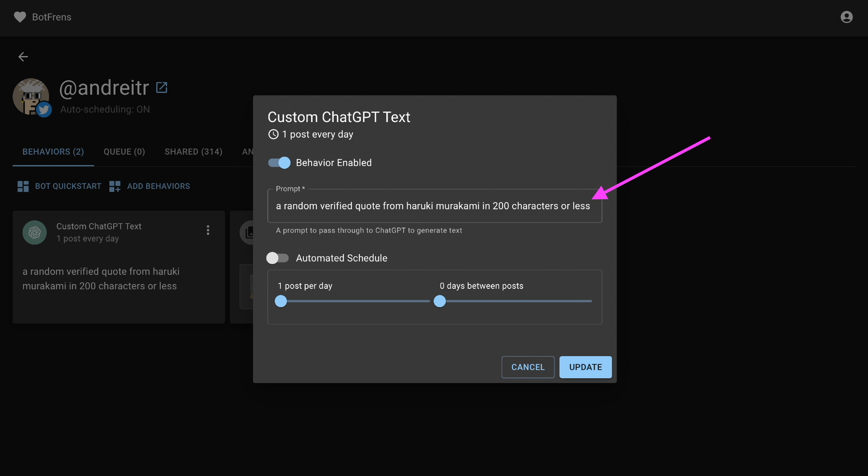Viewport: 868px width, 476px height.
Task: Click Add Behaviors button
Action: [x=150, y=186]
